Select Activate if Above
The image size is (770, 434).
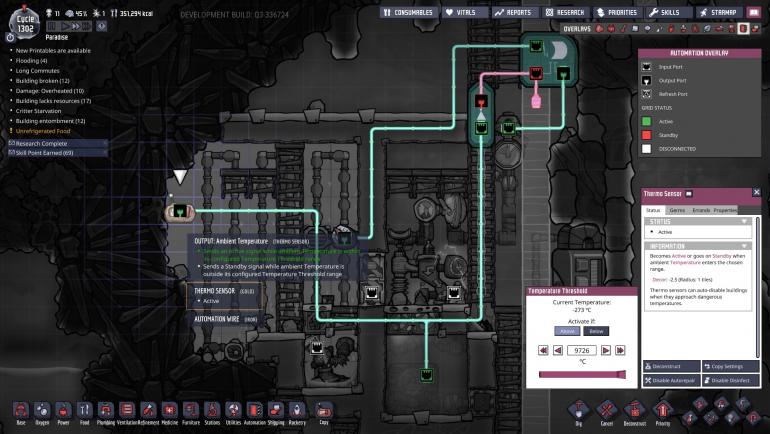point(567,331)
